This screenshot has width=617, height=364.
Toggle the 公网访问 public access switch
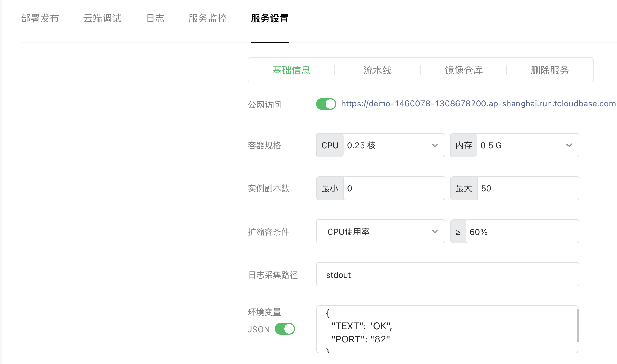click(326, 104)
